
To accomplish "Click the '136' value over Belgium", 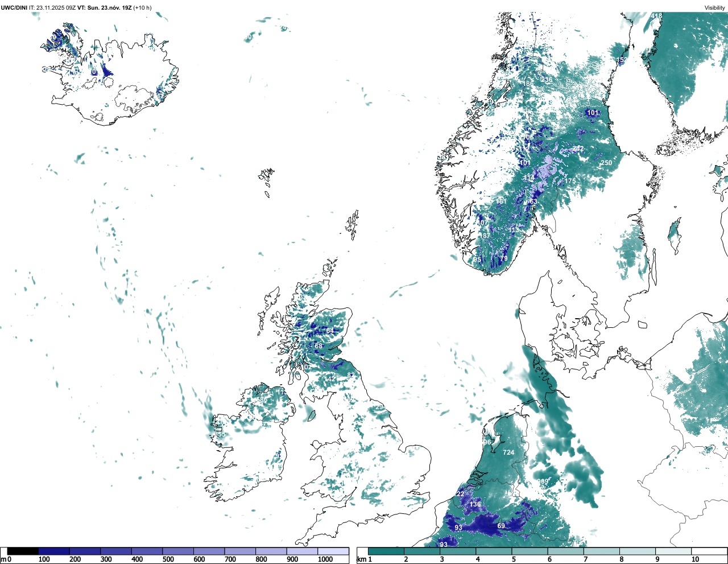I will tap(475, 504).
